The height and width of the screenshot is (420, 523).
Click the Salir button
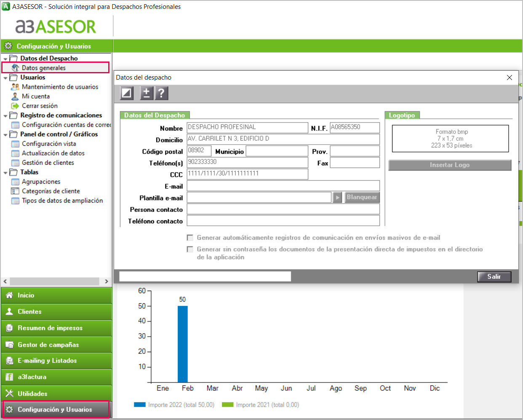point(494,277)
